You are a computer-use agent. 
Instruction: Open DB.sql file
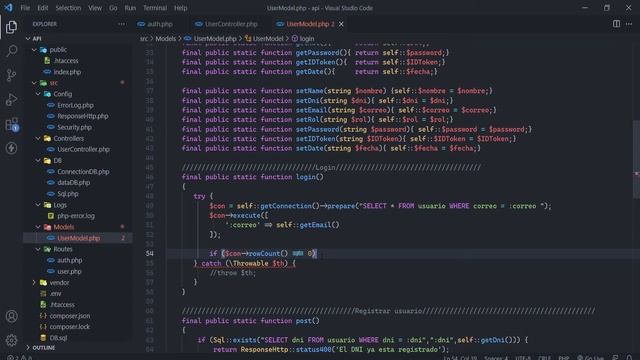coord(58,338)
